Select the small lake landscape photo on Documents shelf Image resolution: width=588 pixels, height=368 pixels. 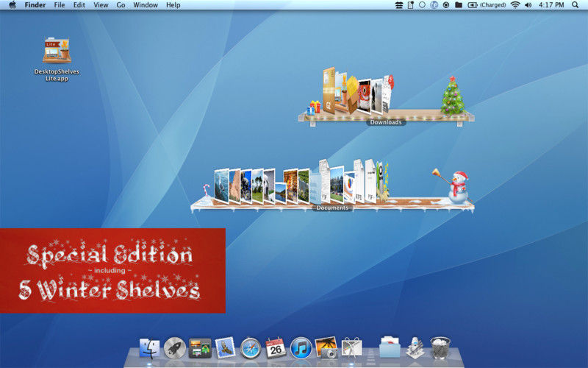[x=280, y=193]
